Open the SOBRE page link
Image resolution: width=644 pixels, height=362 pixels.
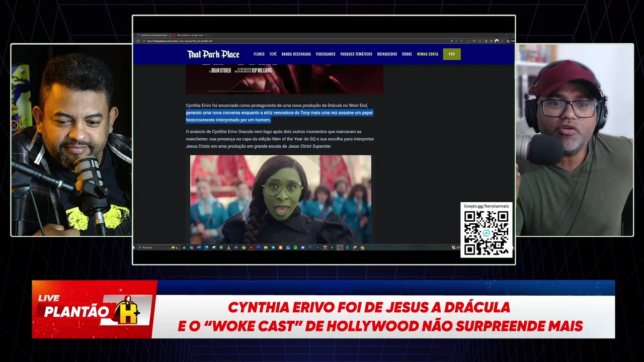407,54
